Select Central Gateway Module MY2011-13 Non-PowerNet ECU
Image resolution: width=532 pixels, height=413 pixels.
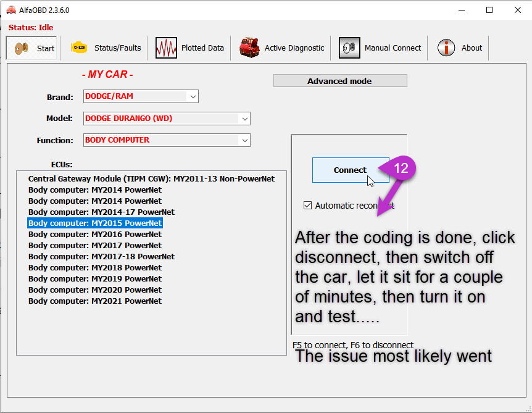click(151, 179)
